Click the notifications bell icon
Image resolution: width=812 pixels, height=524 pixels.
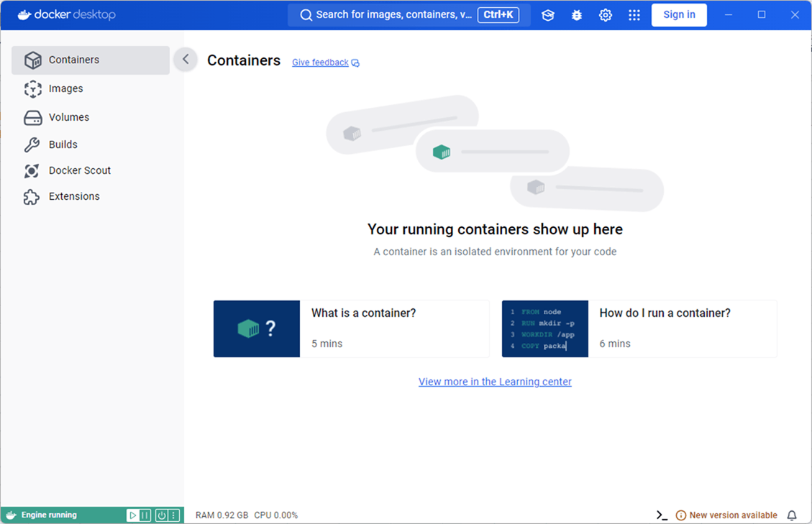[792, 515]
